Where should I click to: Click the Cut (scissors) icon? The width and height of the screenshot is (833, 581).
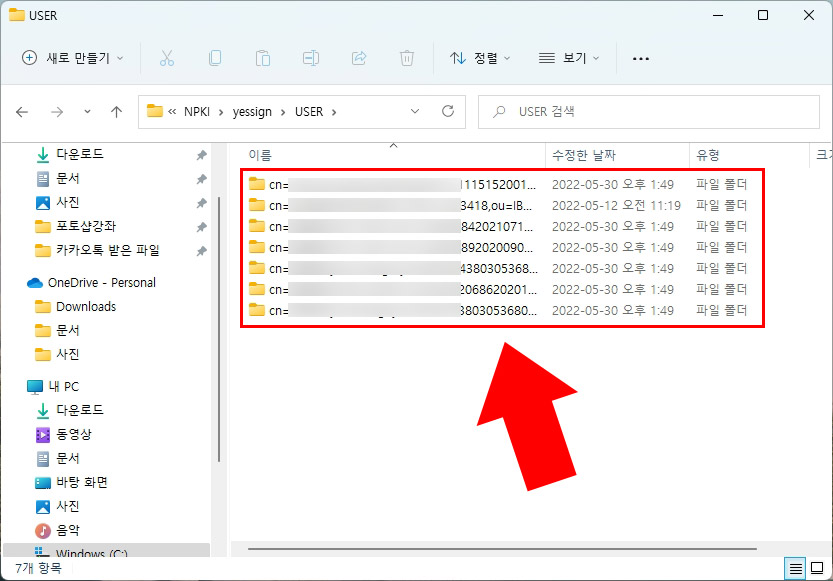click(x=167, y=58)
